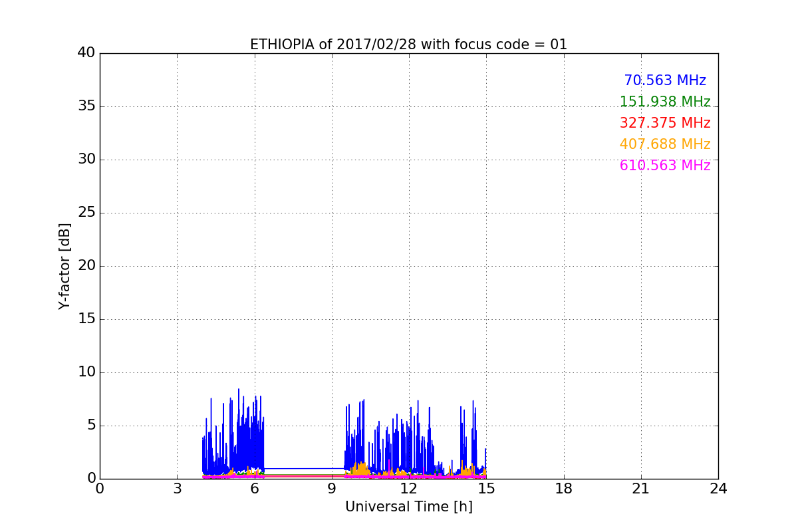
Task: Click the y-axis tick value 15
Action: point(86,319)
